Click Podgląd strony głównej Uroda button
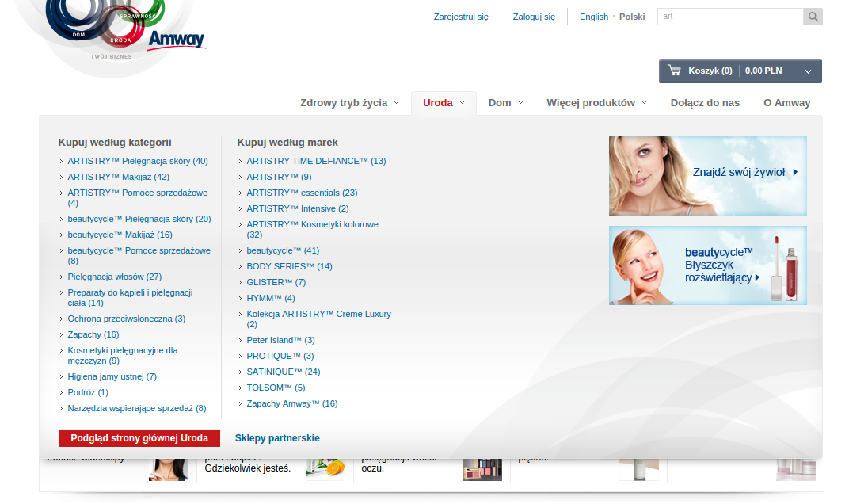The image size is (868, 504). click(139, 438)
